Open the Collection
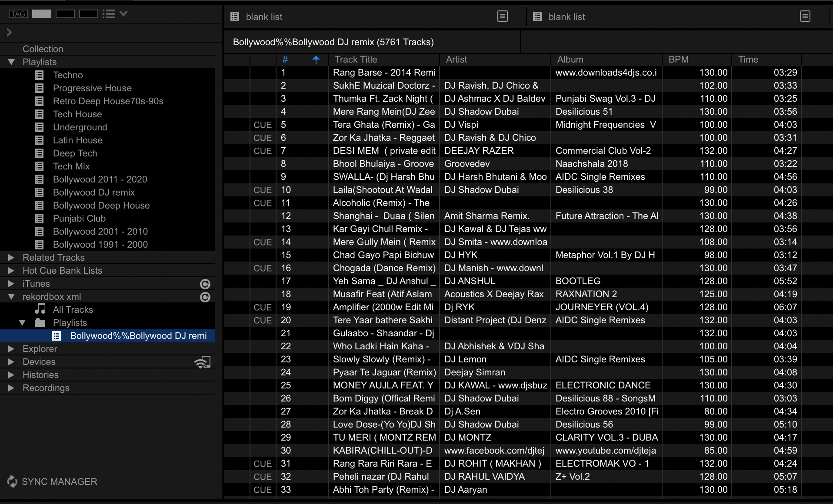This screenshot has height=504, width=833. tap(43, 49)
